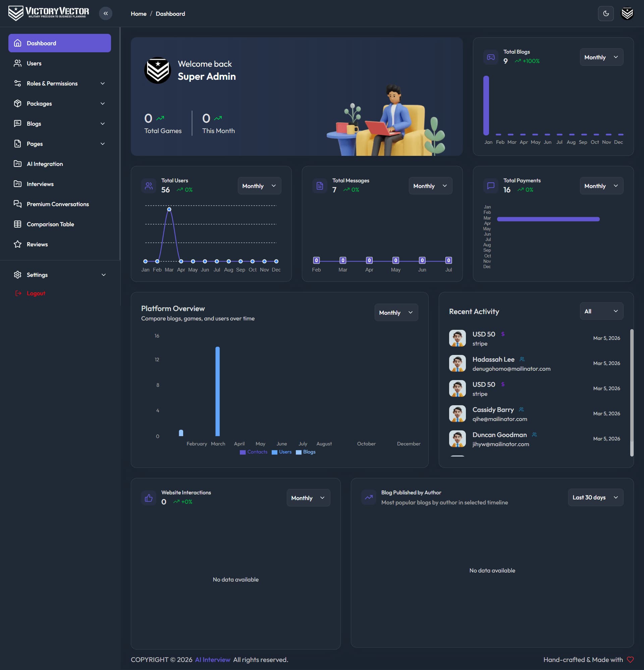Open the Total Blogs Monthly dropdown
This screenshot has width=644, height=670.
tap(601, 57)
